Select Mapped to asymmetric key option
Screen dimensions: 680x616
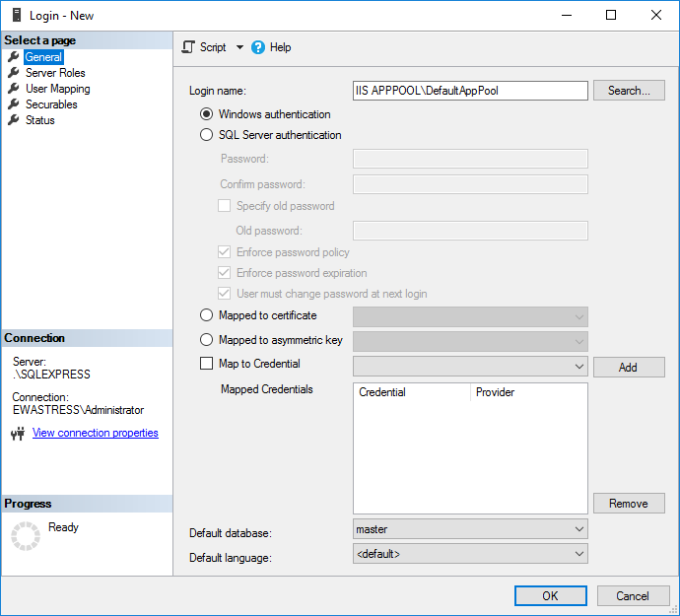[206, 340]
